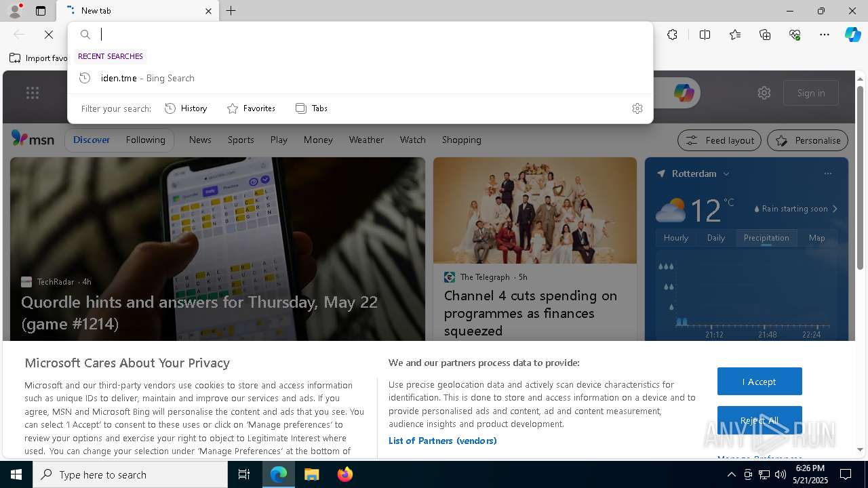Open Browser essentials icon
This screenshot has width=868, height=488.
coord(795,35)
